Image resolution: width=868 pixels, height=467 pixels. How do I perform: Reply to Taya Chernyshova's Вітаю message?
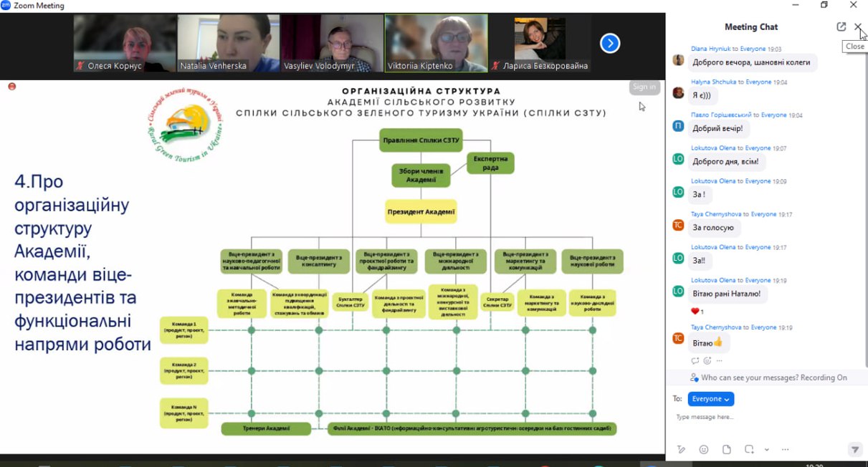click(695, 360)
